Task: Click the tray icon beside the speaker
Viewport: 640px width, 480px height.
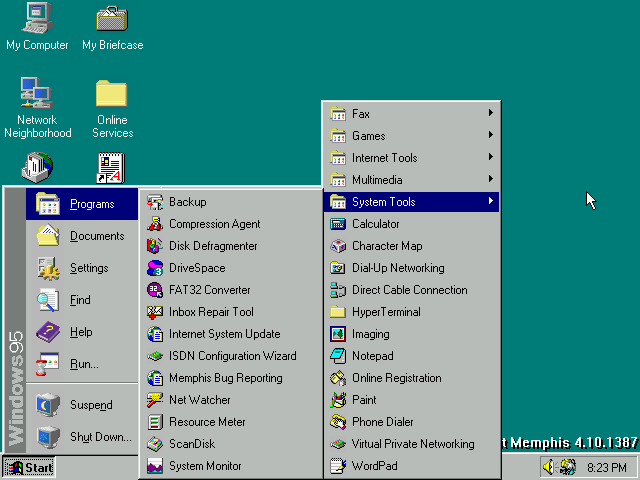Action: 567,467
